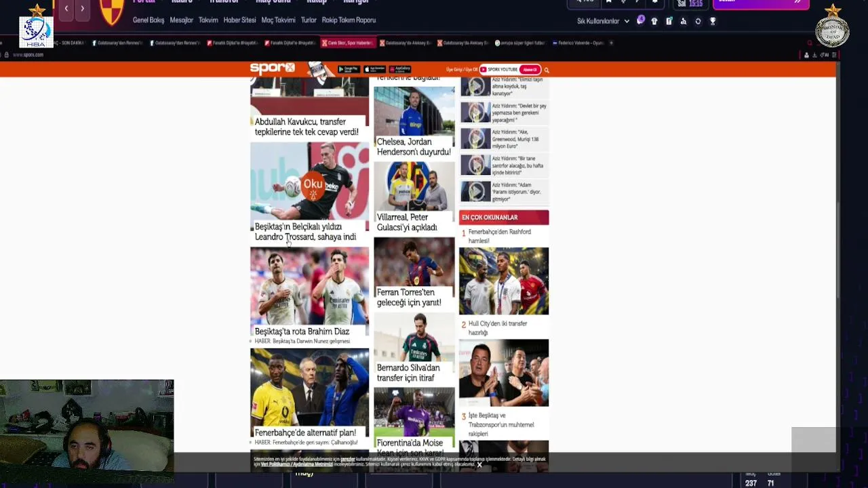The image size is (868, 488).
Task: Click the shirt shortcut icon
Action: pos(654,21)
